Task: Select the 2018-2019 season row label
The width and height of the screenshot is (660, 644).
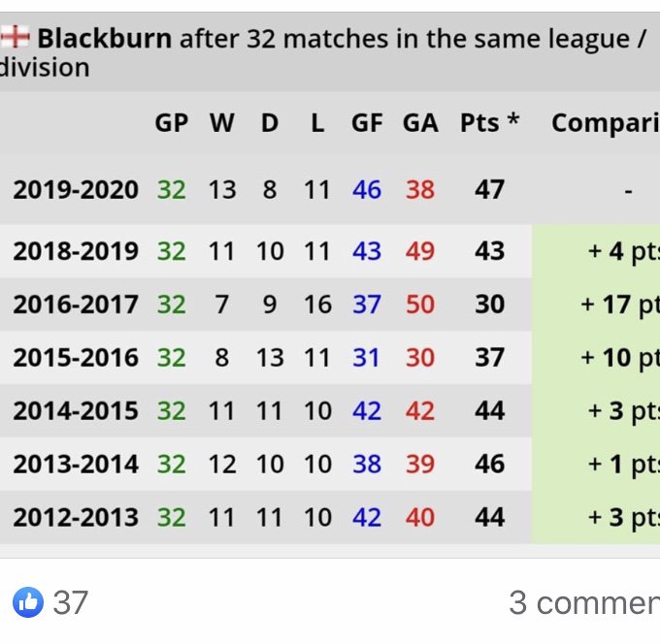Action: pyautogui.click(x=76, y=251)
